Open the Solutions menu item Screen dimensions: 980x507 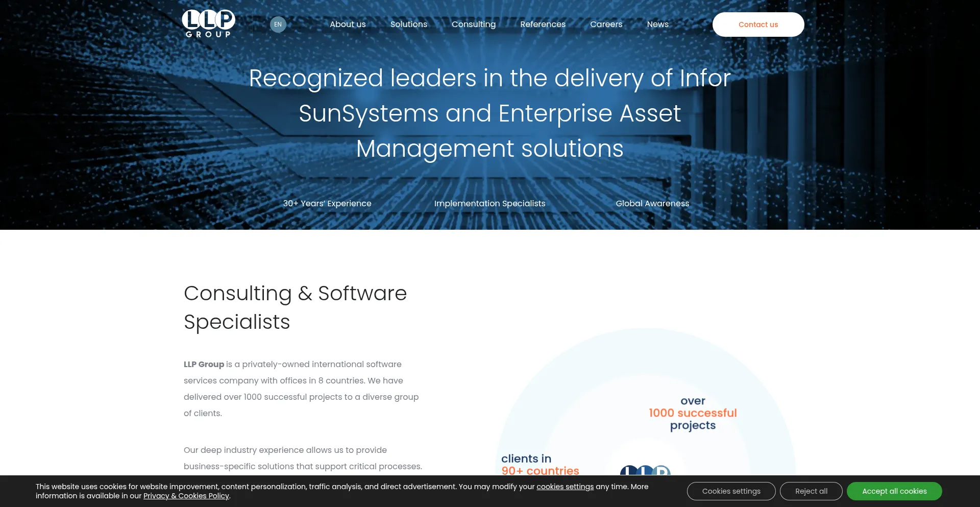pos(408,25)
